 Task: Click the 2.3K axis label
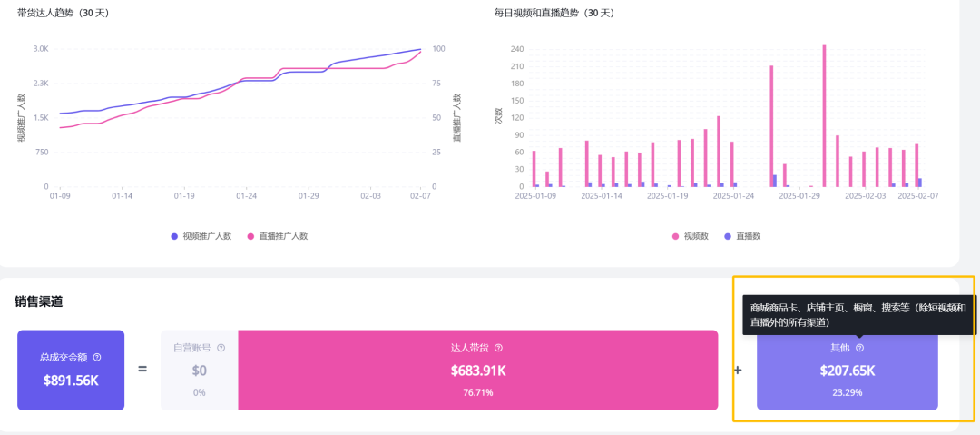coord(40,84)
